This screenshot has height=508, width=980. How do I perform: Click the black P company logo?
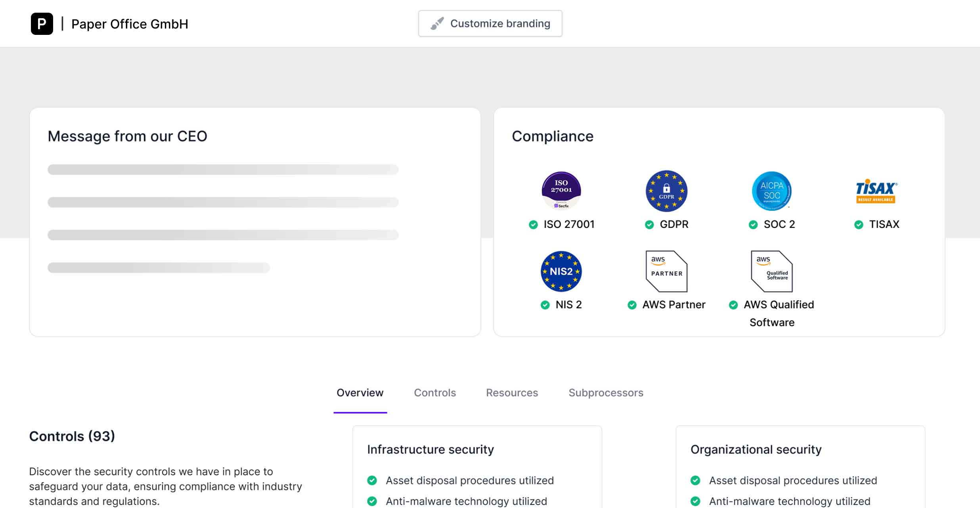(42, 24)
